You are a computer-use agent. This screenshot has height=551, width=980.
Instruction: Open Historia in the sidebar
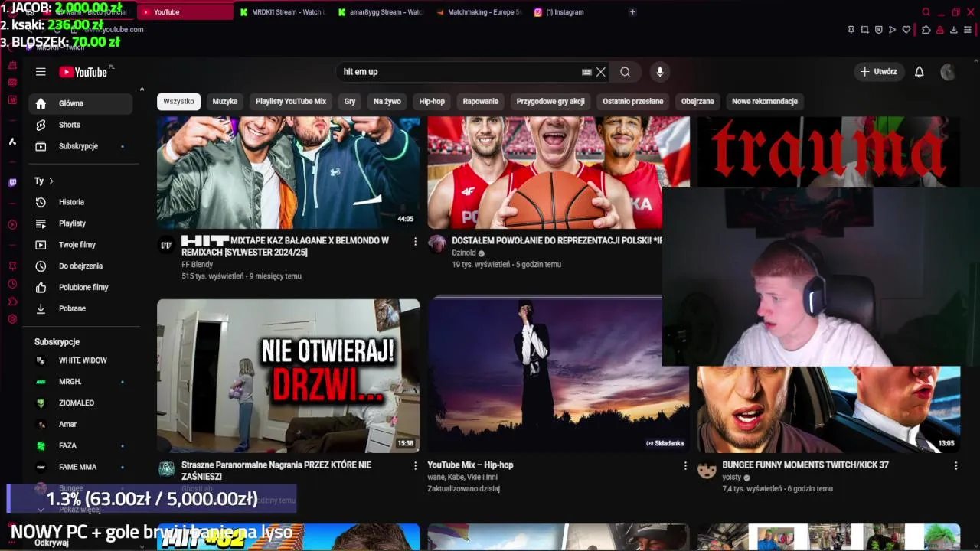click(x=80, y=202)
